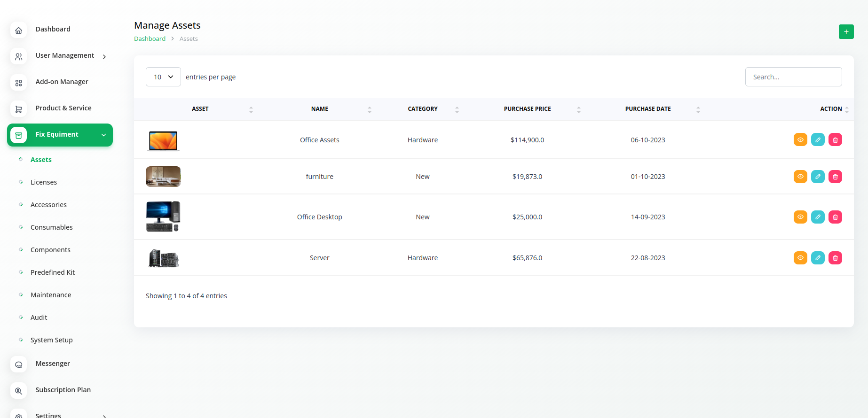View the Office Assets details eye icon
This screenshot has width=868, height=418.
(800, 140)
